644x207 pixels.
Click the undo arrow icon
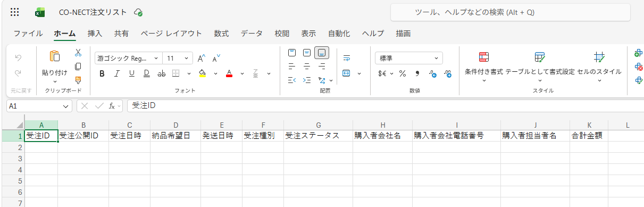(x=18, y=57)
